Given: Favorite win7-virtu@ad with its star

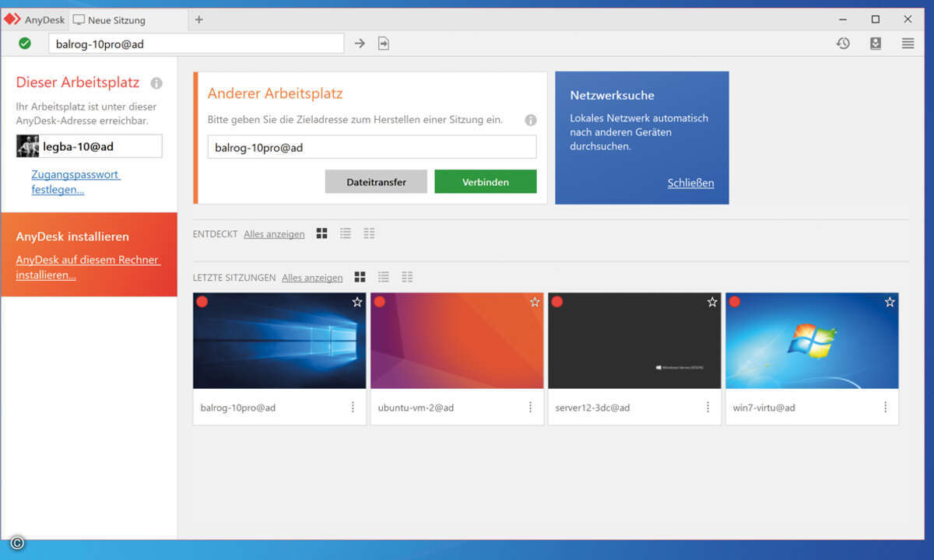Looking at the screenshot, I should pos(890,302).
